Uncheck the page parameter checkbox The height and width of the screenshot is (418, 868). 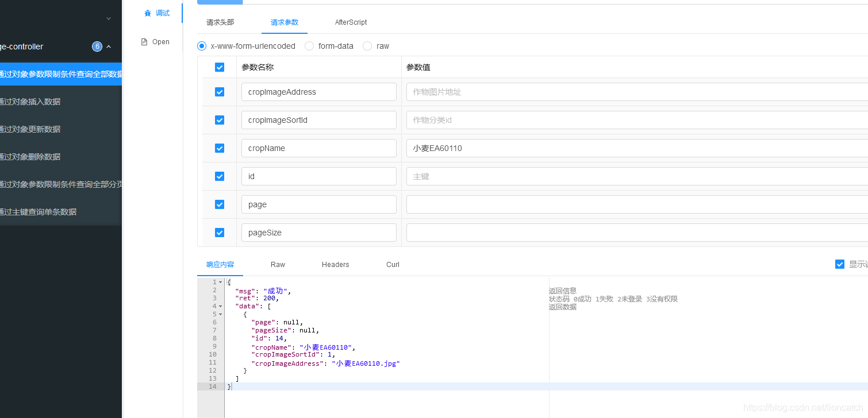pyautogui.click(x=220, y=204)
